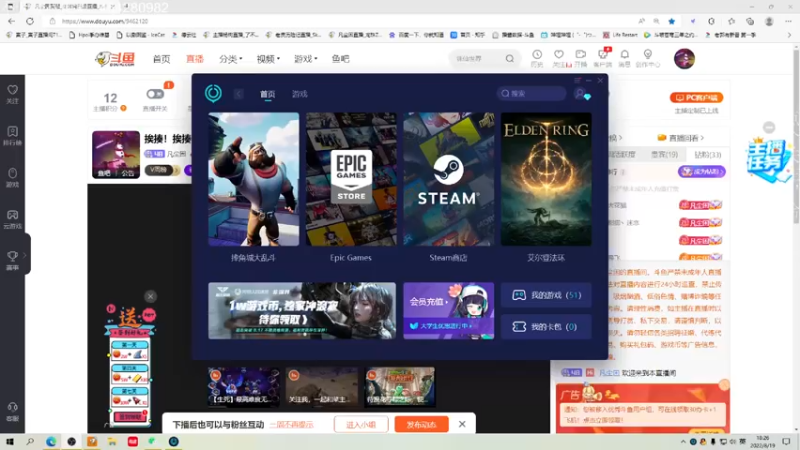Viewport: 800px width, 450px height.
Task: Go back with game launcher back arrow
Action: tap(238, 94)
